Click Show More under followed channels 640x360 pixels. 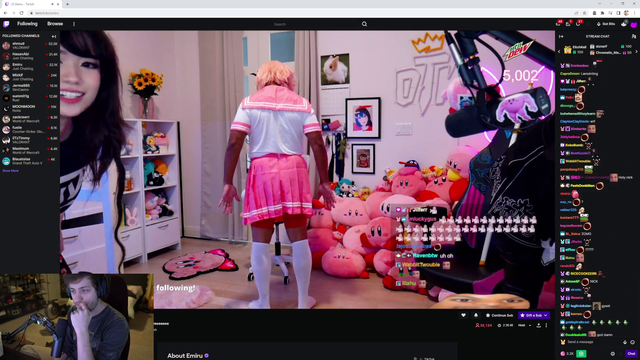11,171
